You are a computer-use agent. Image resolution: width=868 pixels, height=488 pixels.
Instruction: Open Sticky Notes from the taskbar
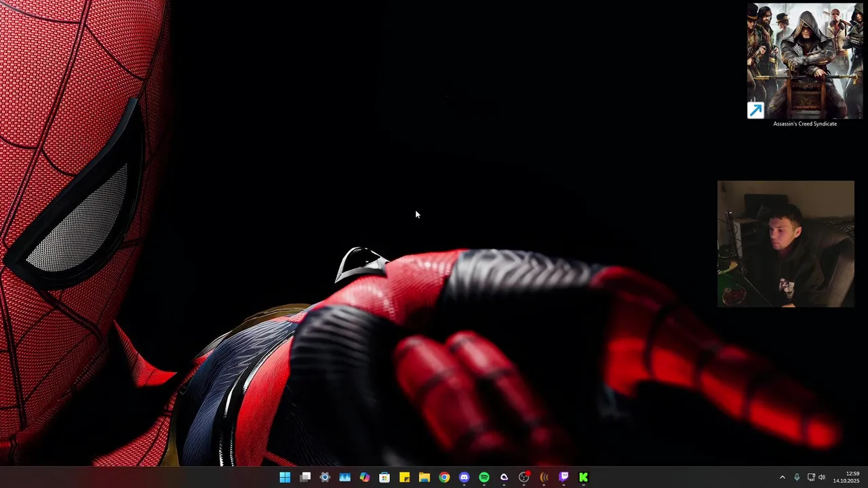(x=404, y=477)
